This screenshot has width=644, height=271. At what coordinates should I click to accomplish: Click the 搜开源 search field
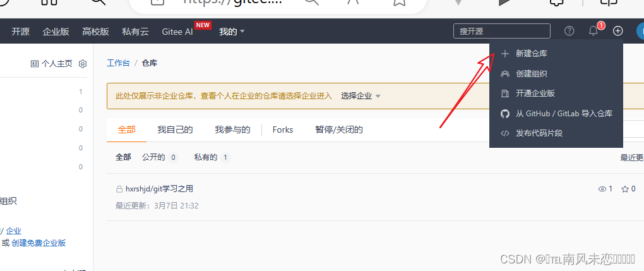pos(501,31)
